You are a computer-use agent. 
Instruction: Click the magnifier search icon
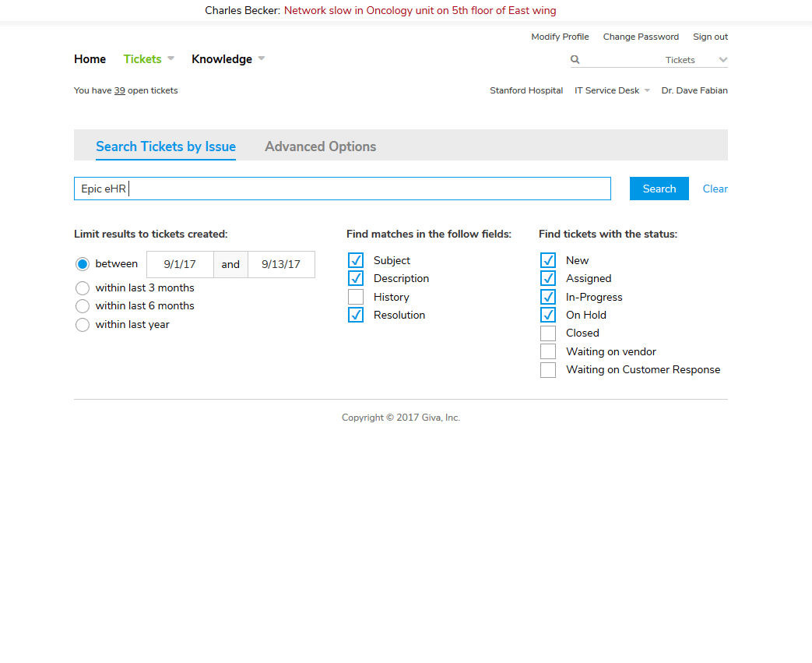click(575, 60)
